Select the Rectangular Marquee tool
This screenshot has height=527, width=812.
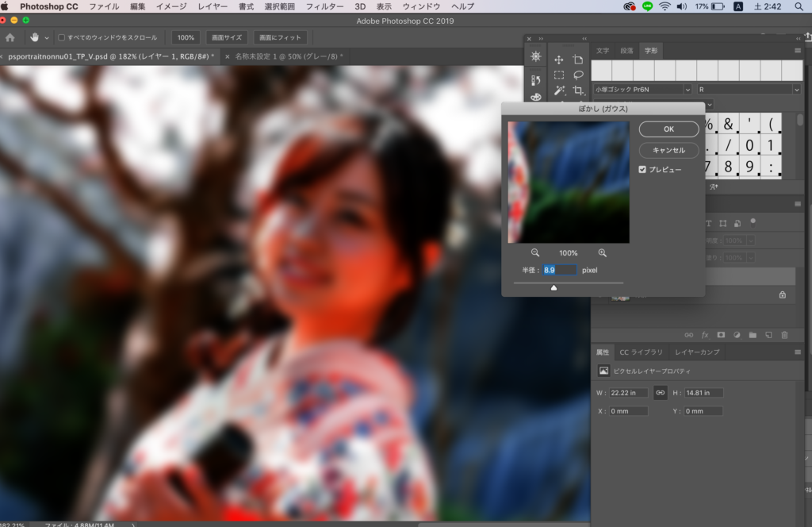(558, 75)
